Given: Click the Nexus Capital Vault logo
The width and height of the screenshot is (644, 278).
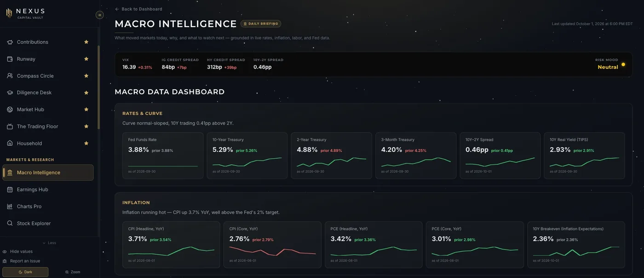Looking at the screenshot, I should [25, 13].
